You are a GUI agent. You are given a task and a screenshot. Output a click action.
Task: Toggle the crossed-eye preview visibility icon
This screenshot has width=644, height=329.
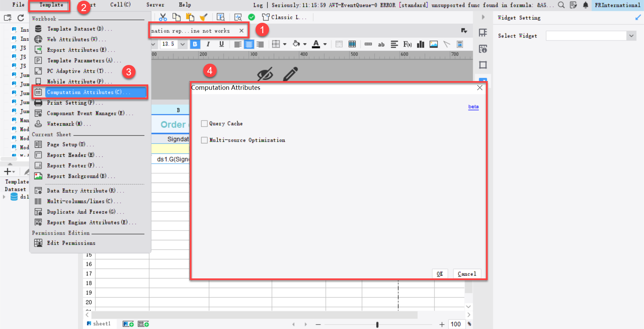(265, 74)
